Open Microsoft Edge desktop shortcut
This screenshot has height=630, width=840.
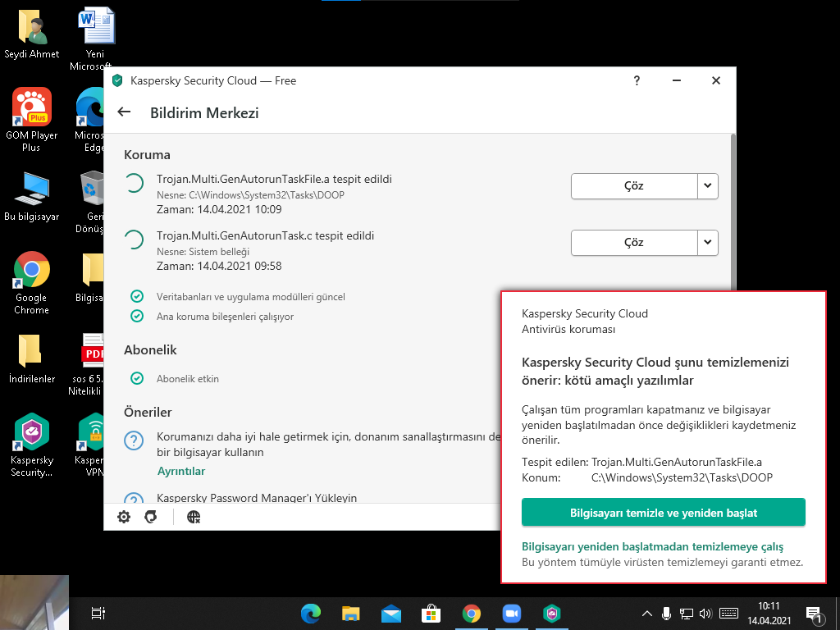(89, 120)
